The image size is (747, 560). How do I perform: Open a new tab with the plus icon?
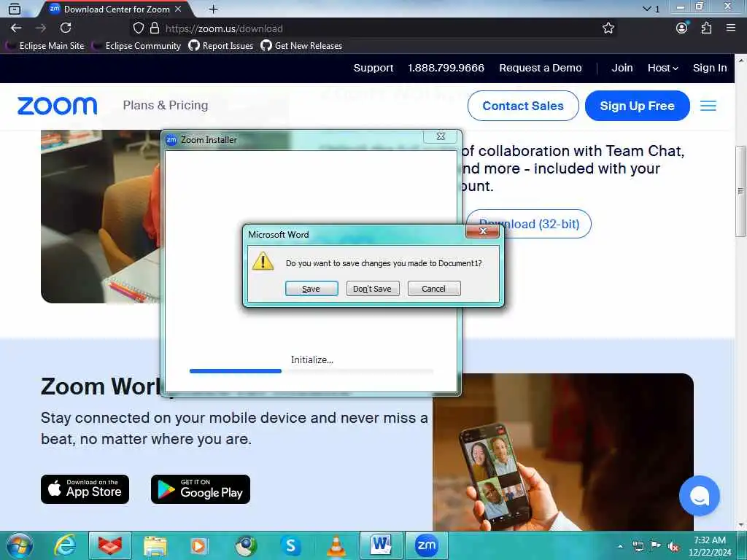[214, 9]
